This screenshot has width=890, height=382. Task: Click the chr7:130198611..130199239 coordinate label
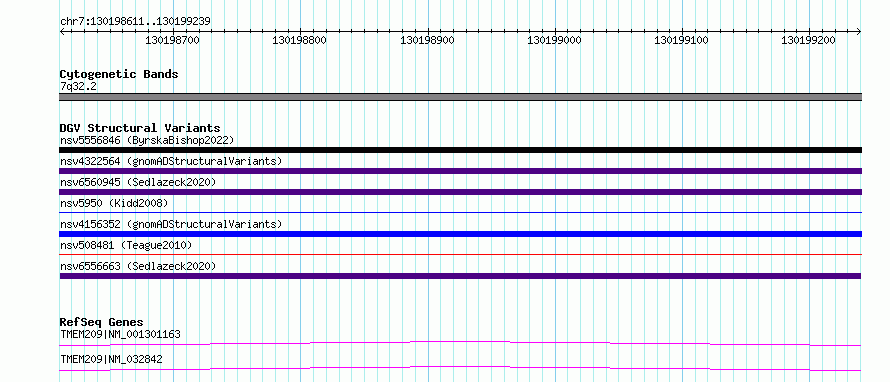coord(135,21)
